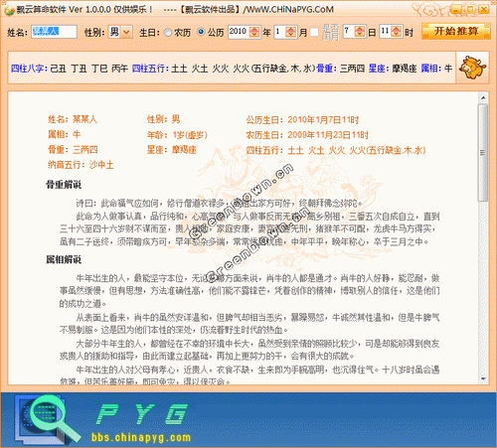
Task: Click the ox zodiac icon
Action: pos(472,68)
